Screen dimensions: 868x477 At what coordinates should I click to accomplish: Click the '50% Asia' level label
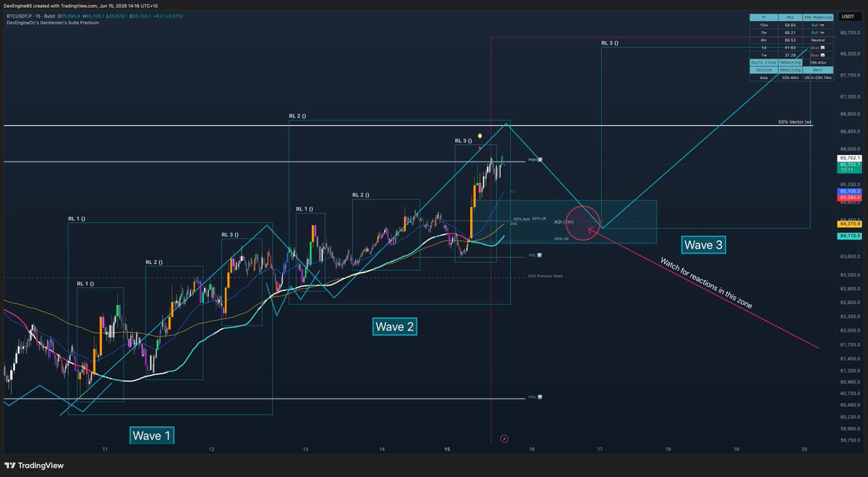[522, 219]
